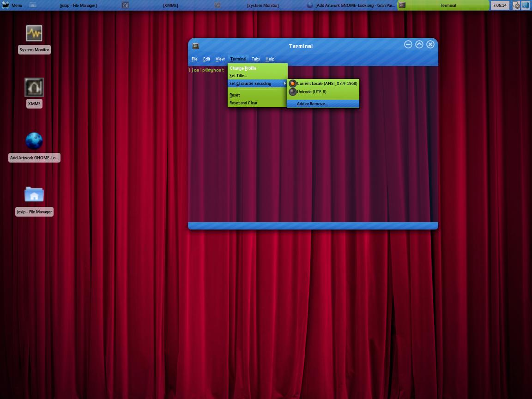Open the Help menu in Terminal
532x399 pixels.
click(270, 59)
